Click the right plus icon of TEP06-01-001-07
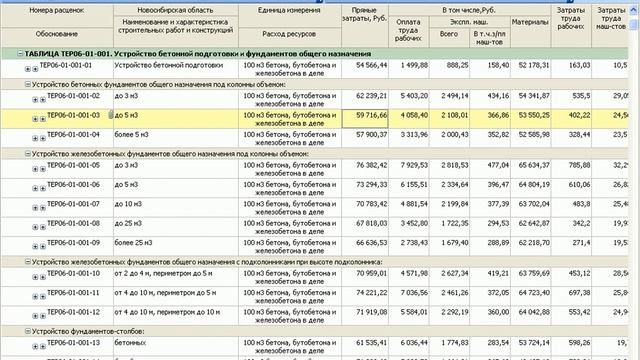The image size is (640, 360). [x=42, y=208]
